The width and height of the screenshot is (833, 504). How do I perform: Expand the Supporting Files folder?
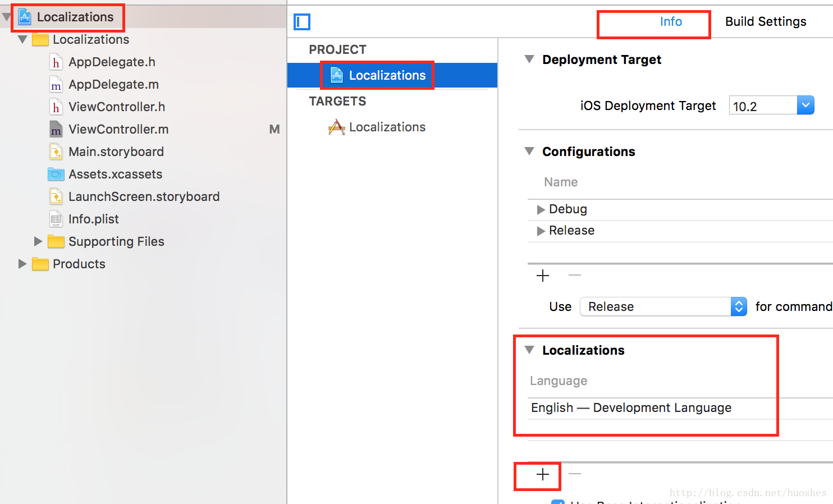[38, 241]
